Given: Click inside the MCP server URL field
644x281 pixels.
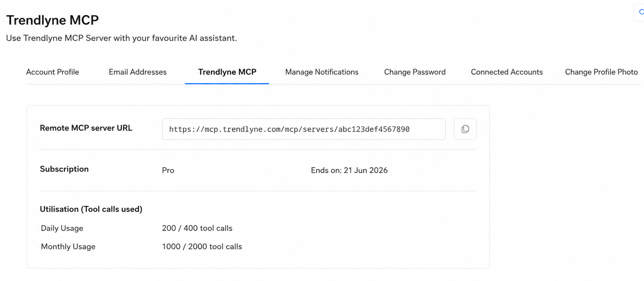Looking at the screenshot, I should (x=304, y=129).
